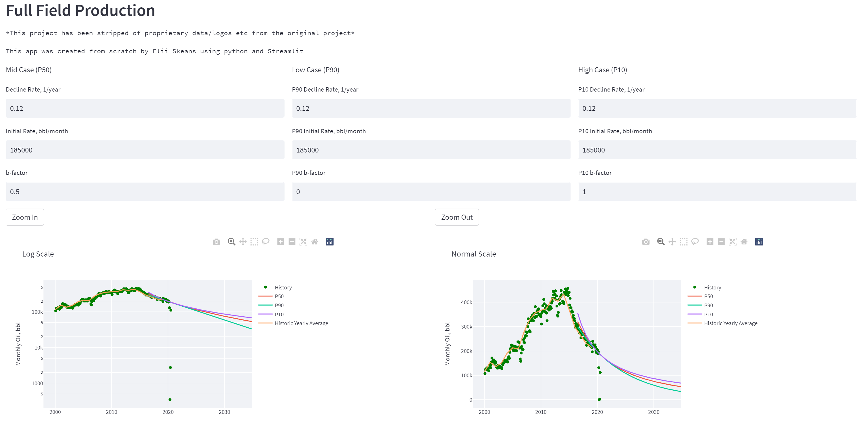
Task: Click 2030 x-axis label on Log Scale chart
Action: click(224, 412)
